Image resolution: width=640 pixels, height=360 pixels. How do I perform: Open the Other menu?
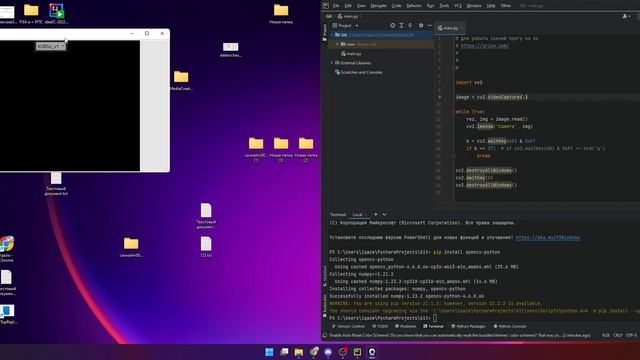[506, 6]
